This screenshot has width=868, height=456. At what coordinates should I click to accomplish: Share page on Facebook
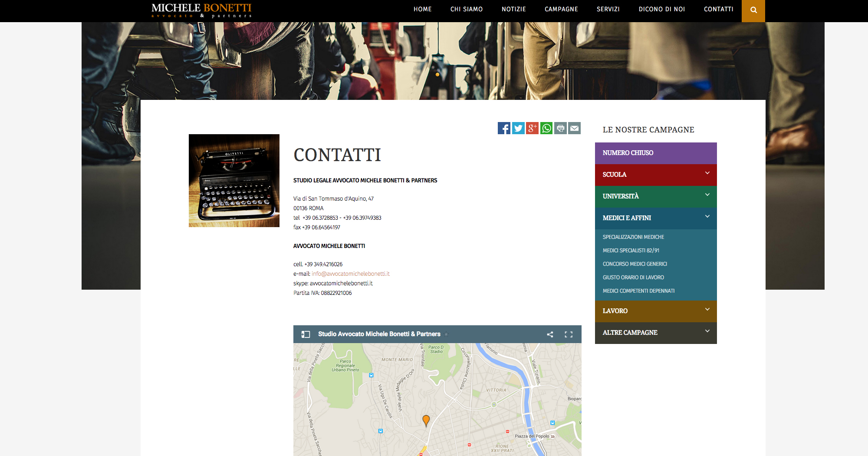[504, 128]
